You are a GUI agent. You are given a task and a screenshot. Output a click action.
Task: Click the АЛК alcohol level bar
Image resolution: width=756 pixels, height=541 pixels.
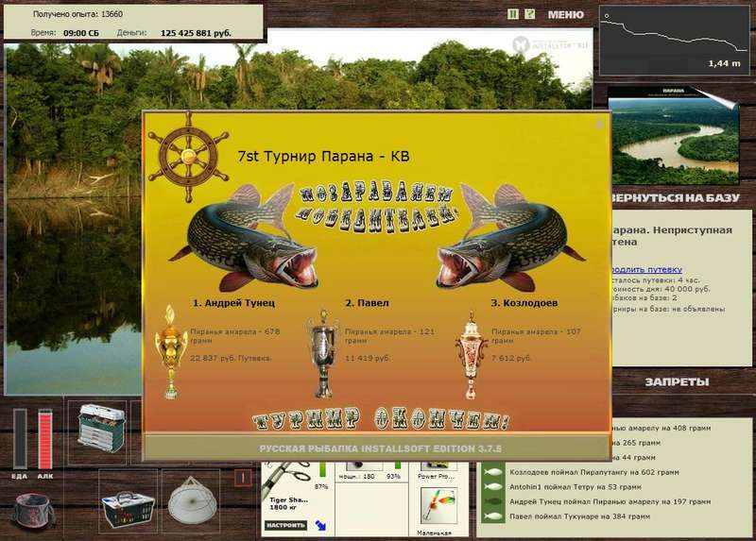(44, 438)
